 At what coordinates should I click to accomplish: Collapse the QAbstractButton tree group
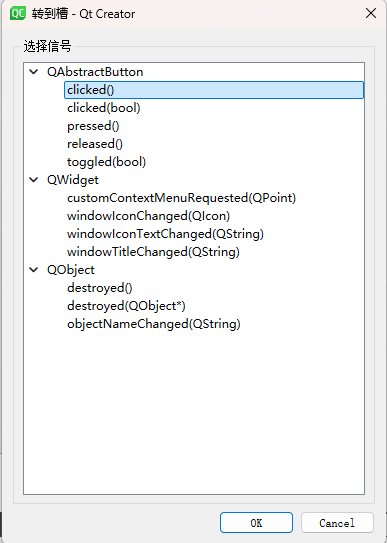tap(34, 72)
